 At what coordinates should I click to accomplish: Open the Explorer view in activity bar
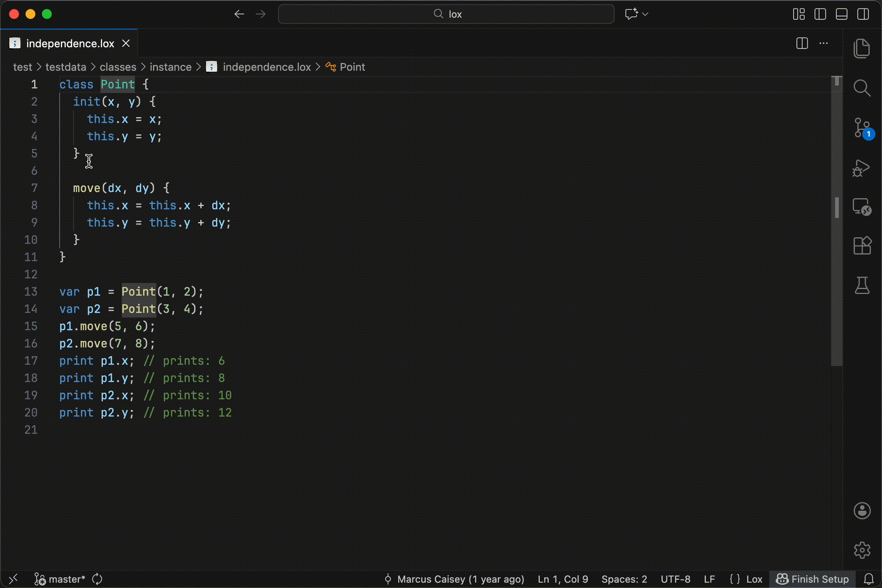(862, 49)
